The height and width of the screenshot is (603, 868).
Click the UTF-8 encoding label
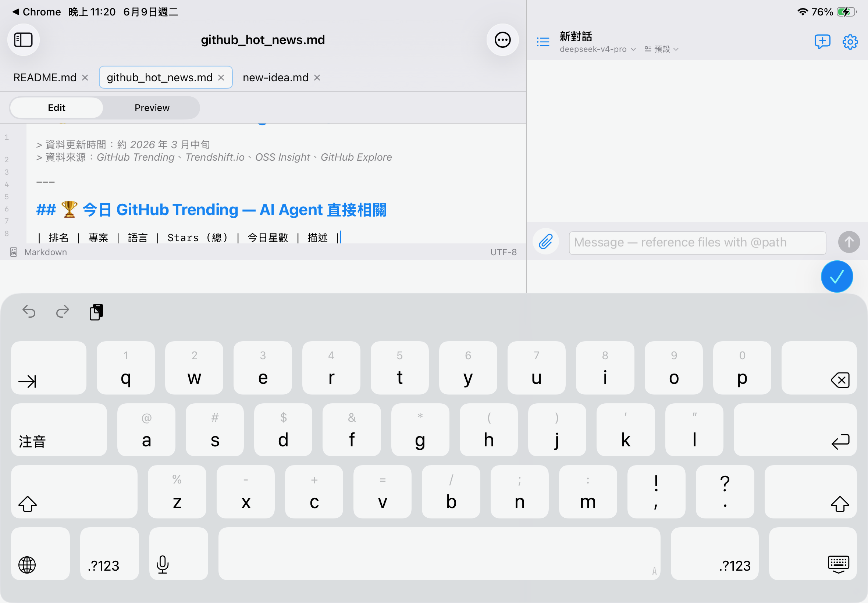click(x=503, y=252)
